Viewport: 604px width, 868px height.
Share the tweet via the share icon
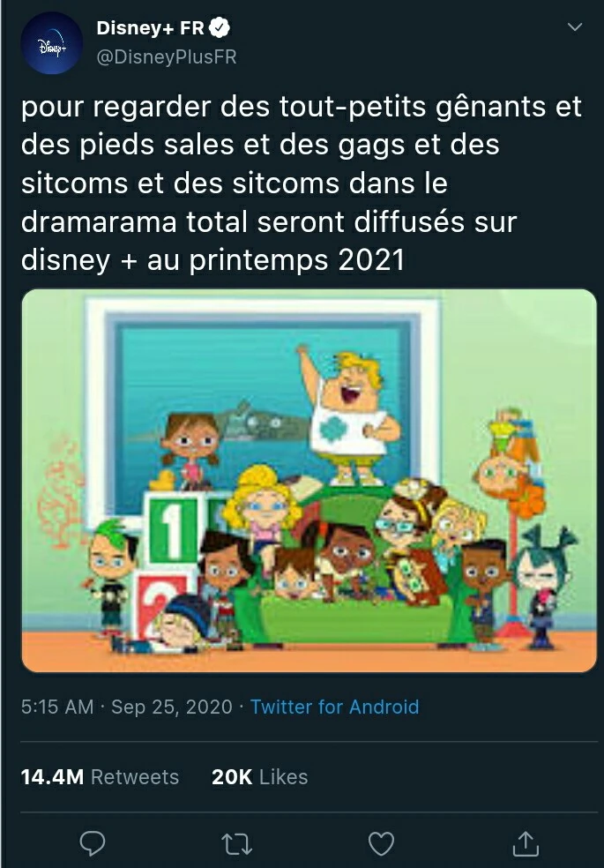tap(526, 844)
